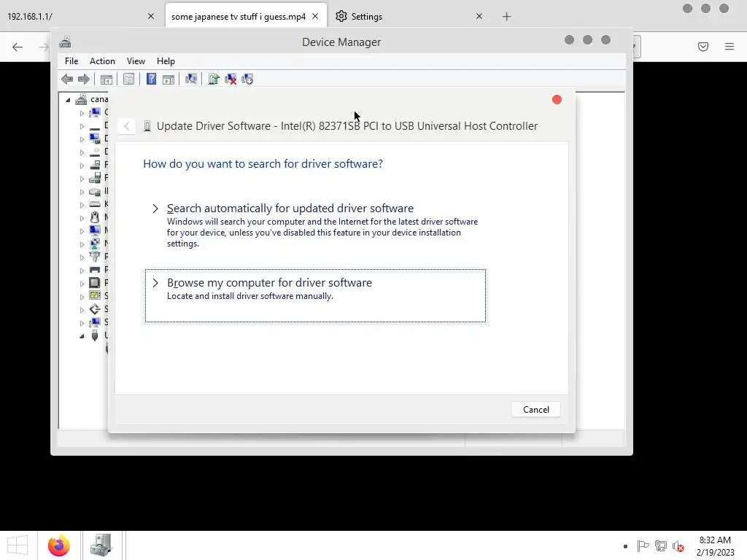
Task: Click the USB device icon in wizard title
Action: pos(147,125)
